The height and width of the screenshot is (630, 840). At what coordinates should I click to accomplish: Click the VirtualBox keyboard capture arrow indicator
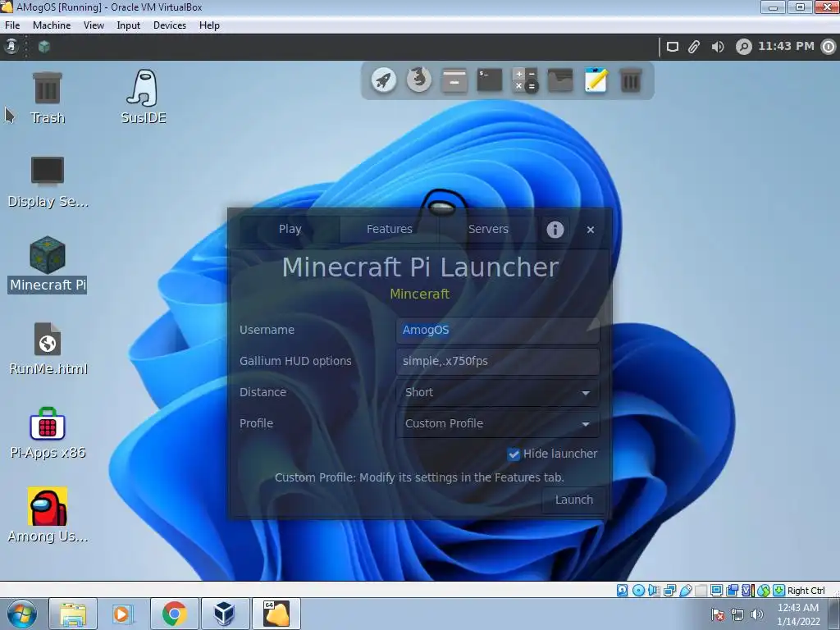coord(779,591)
